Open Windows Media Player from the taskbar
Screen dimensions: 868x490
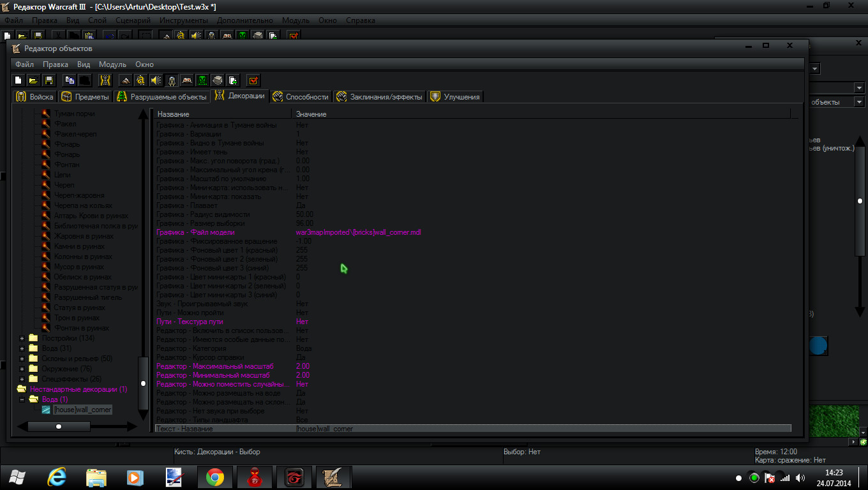click(135, 477)
